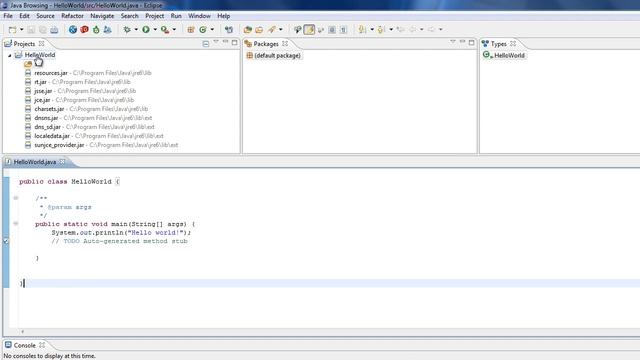
Task: Open the Help menu
Action: point(223,16)
